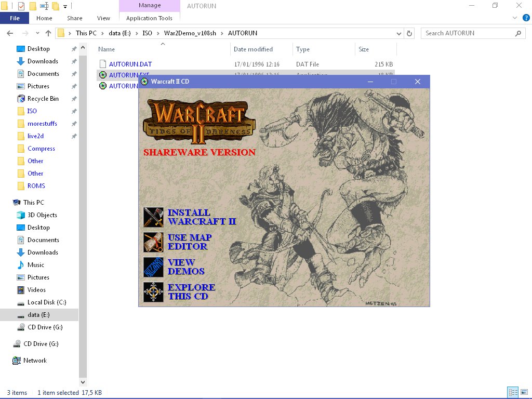This screenshot has height=399, width=532.
Task: Open the recent locations dropdown arrow
Action: coord(37,33)
